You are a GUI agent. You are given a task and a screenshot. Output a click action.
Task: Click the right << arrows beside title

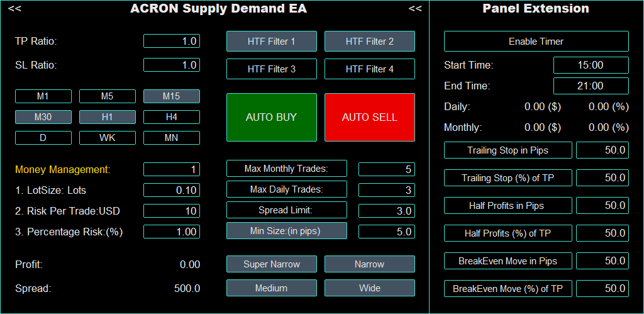tap(415, 9)
